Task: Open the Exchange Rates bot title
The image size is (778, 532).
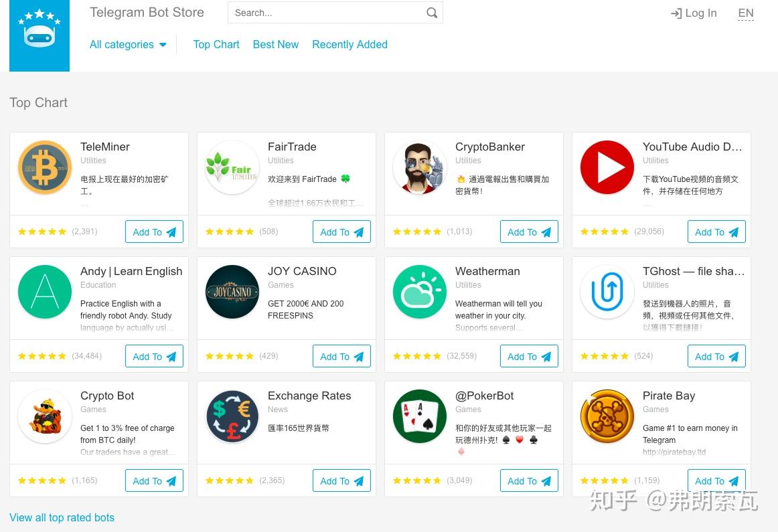Action: (309, 395)
